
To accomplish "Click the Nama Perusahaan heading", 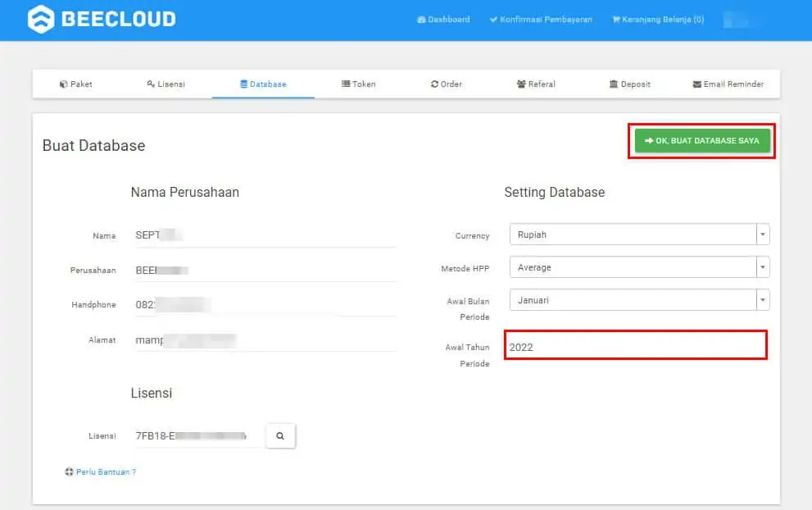I will point(185,193).
